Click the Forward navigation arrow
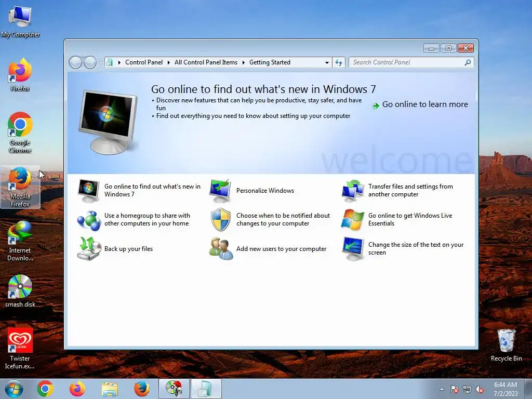This screenshot has height=399, width=532. 89,62
